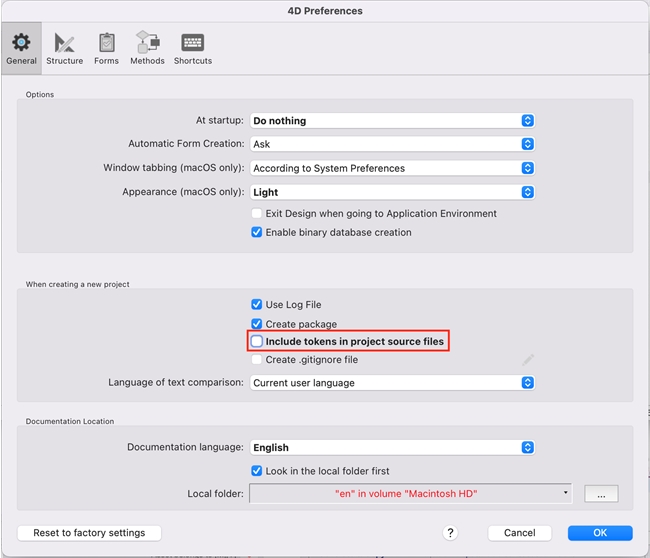Enable Include tokens in project source files

click(258, 342)
